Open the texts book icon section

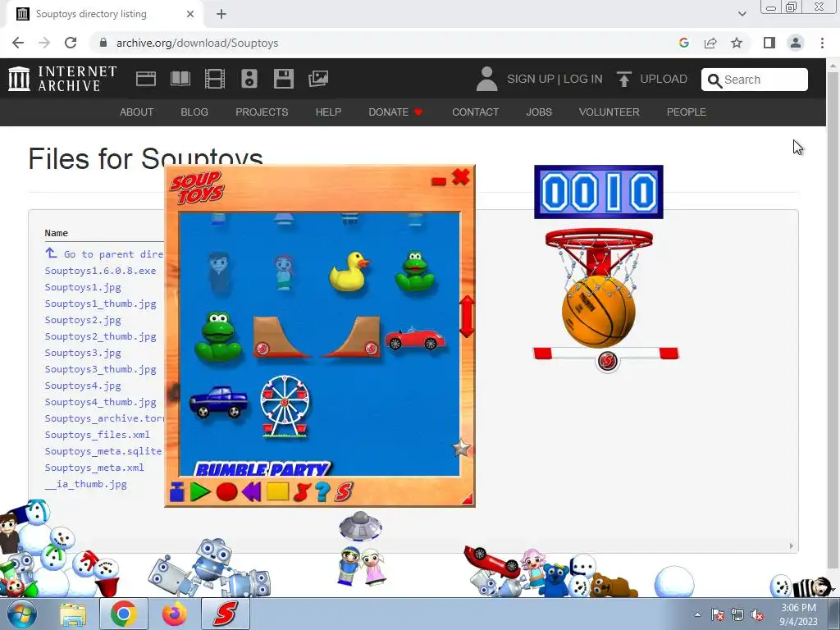(x=180, y=79)
